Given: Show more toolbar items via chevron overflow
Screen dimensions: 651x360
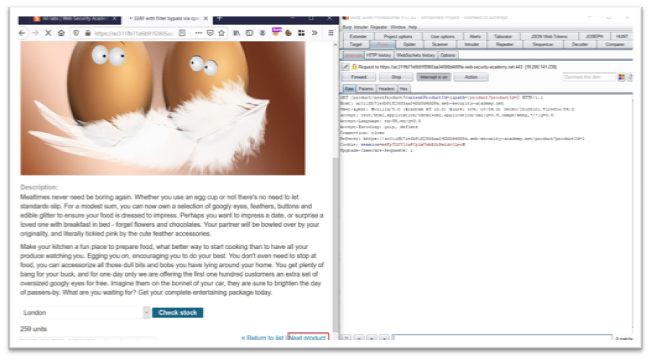Looking at the screenshot, I should 315,33.
